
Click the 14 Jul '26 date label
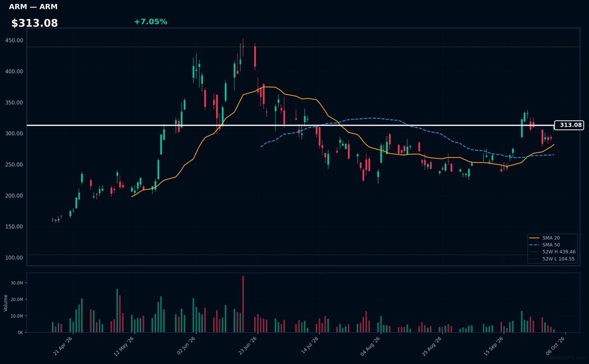click(x=309, y=345)
